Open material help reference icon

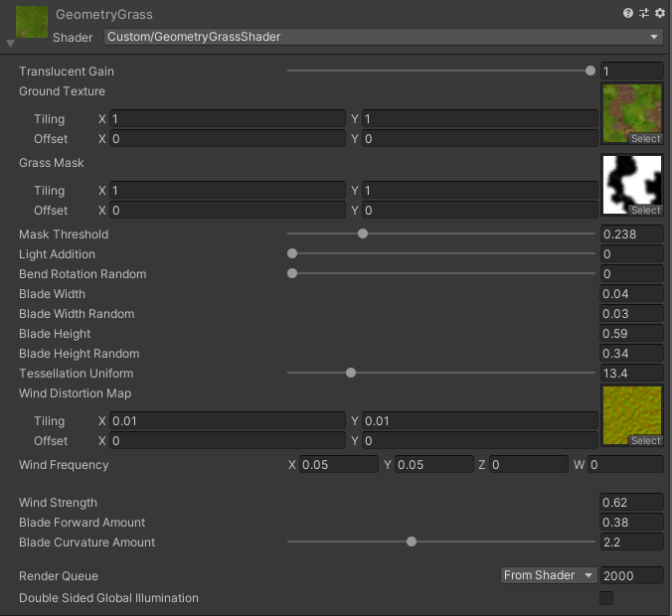pos(628,13)
